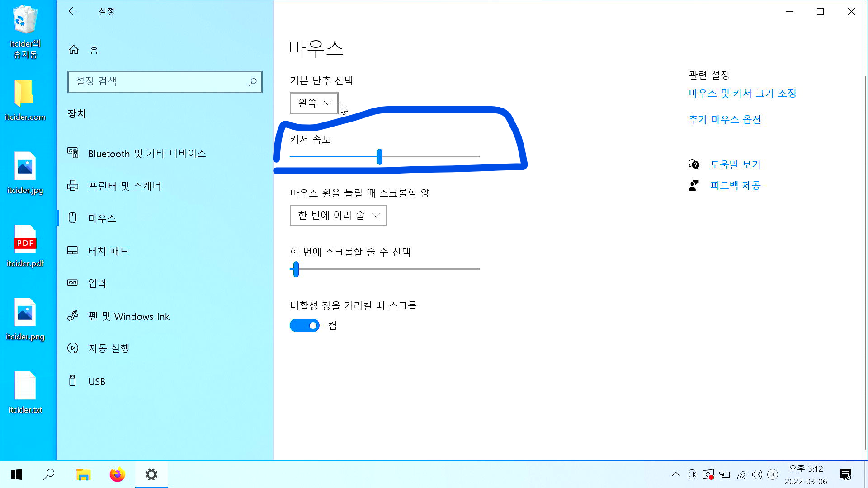Go back using the arrow at top left
Image resolution: width=868 pixels, height=488 pixels.
73,11
